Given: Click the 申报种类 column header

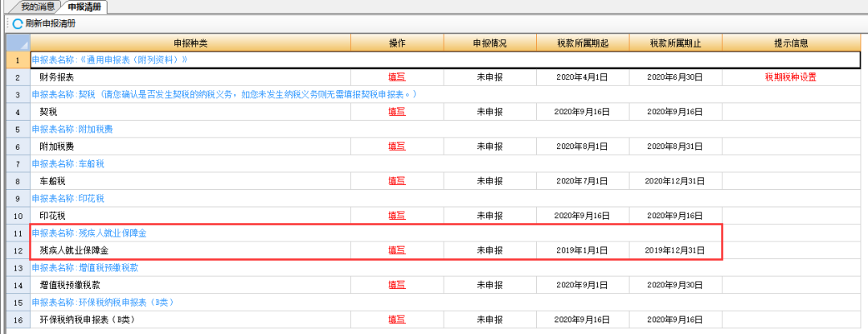Looking at the screenshot, I should 190,43.
